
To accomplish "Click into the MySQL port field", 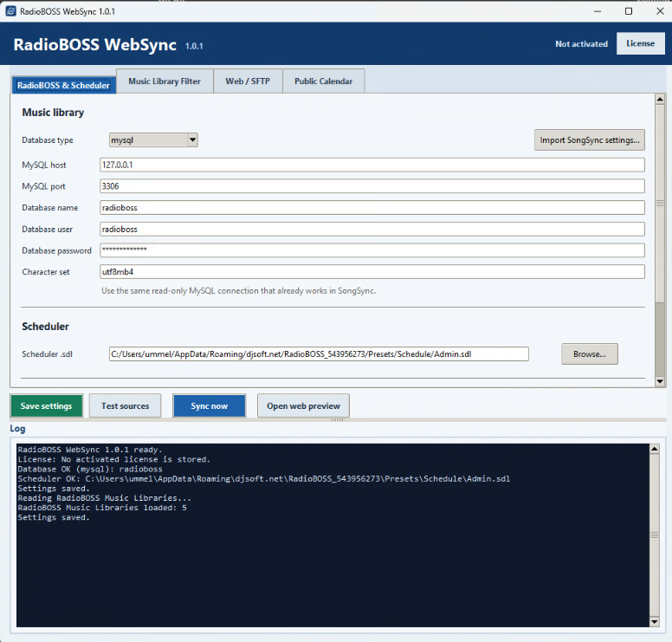I will (x=372, y=186).
